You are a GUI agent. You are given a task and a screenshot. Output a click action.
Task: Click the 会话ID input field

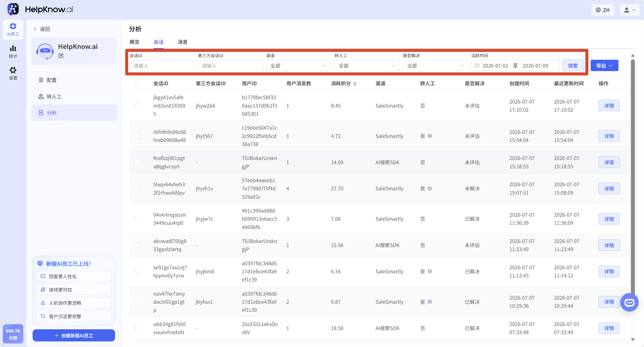tap(162, 66)
